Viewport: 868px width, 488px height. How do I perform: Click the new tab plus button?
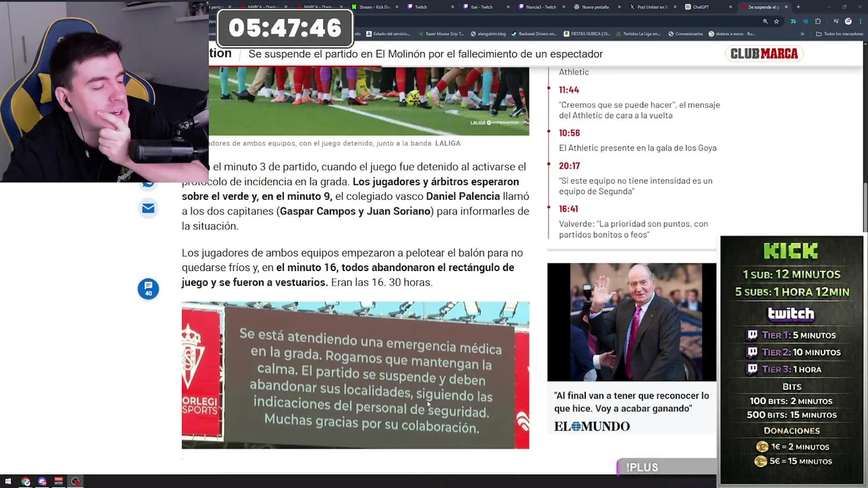point(798,7)
